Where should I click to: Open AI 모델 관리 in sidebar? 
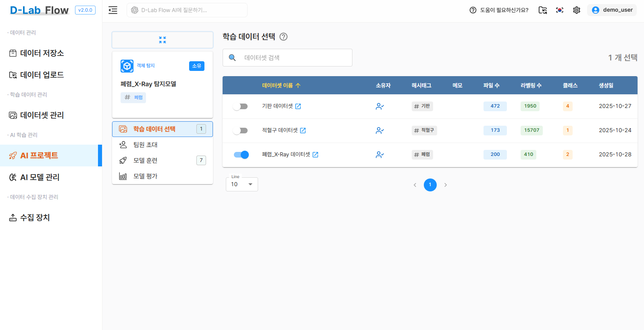click(40, 177)
